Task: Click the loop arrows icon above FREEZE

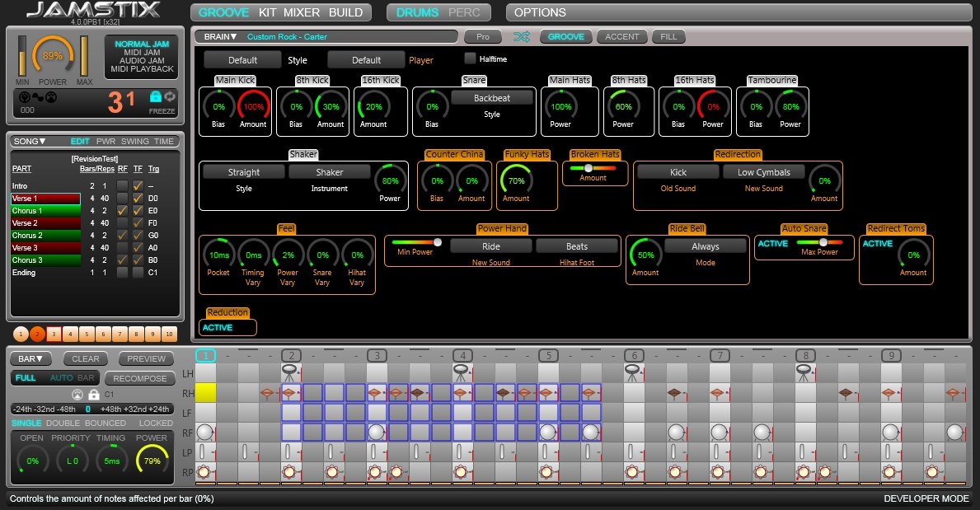Action: [170, 96]
